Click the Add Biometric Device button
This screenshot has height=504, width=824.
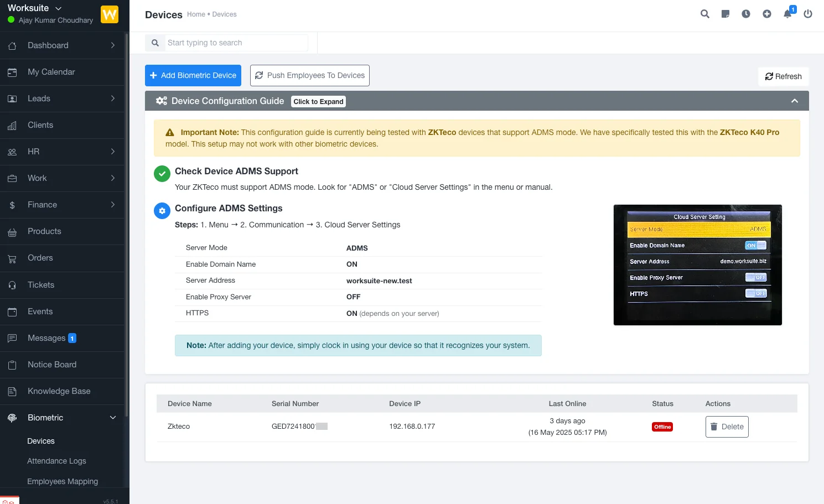pyautogui.click(x=193, y=75)
